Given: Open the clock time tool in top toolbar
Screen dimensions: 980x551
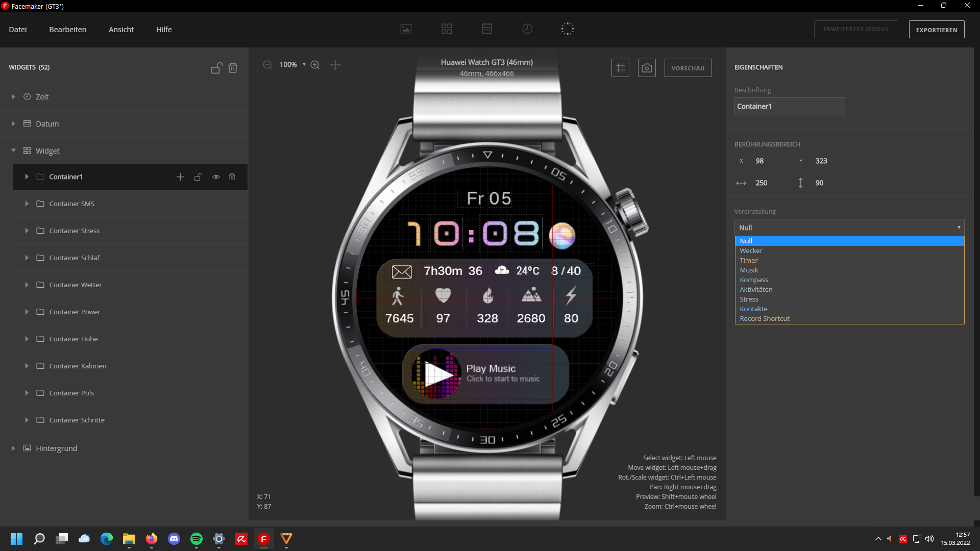Looking at the screenshot, I should coord(527,29).
